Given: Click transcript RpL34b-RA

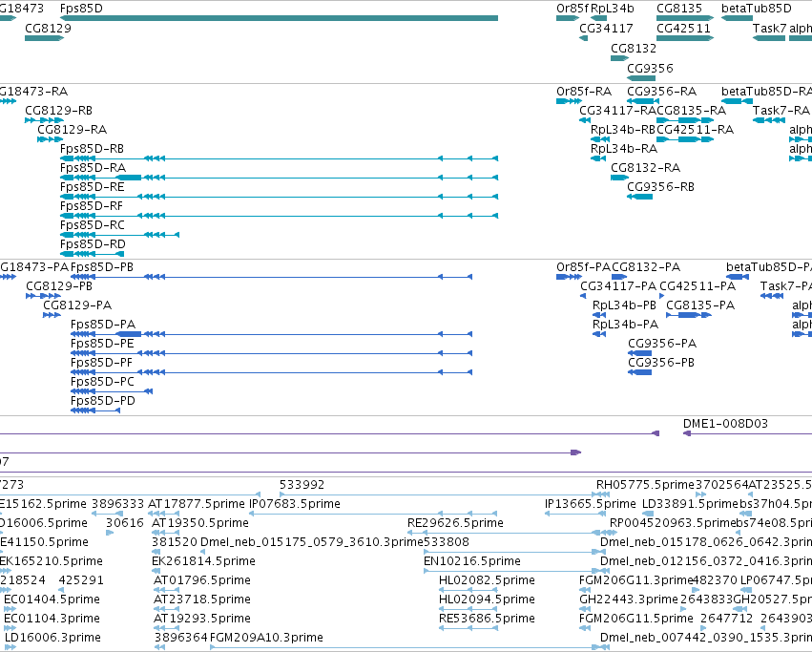Looking at the screenshot, I should pyautogui.click(x=624, y=149).
